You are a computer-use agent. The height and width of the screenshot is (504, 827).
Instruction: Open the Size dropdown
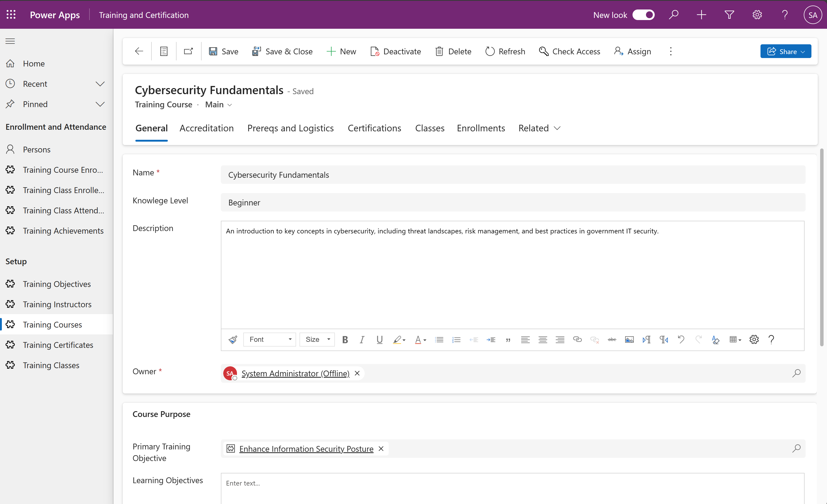point(317,340)
